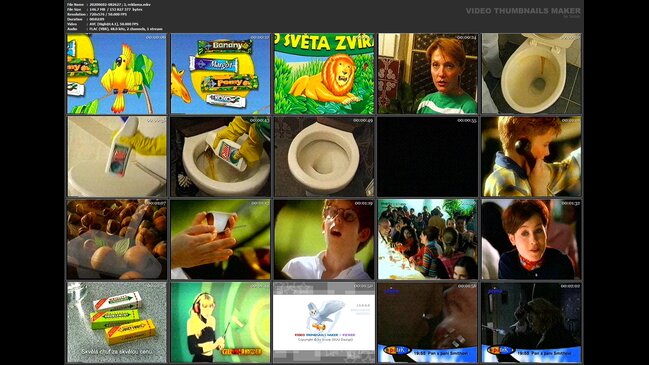Click the File Size info line
This screenshot has width=649, height=365.
[x=105, y=9]
